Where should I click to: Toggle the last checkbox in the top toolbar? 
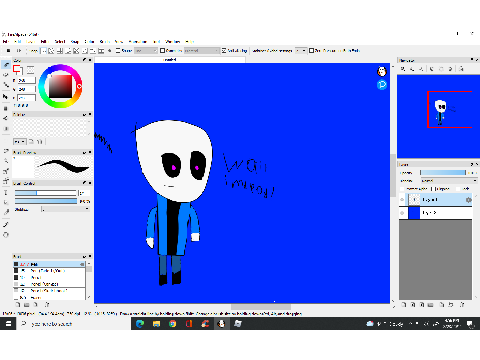[x=311, y=51]
